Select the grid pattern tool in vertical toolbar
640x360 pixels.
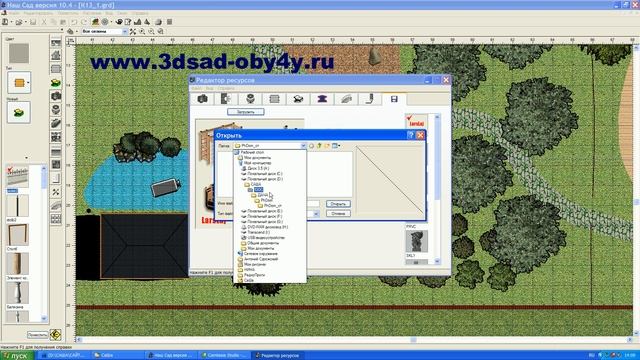tap(56, 219)
